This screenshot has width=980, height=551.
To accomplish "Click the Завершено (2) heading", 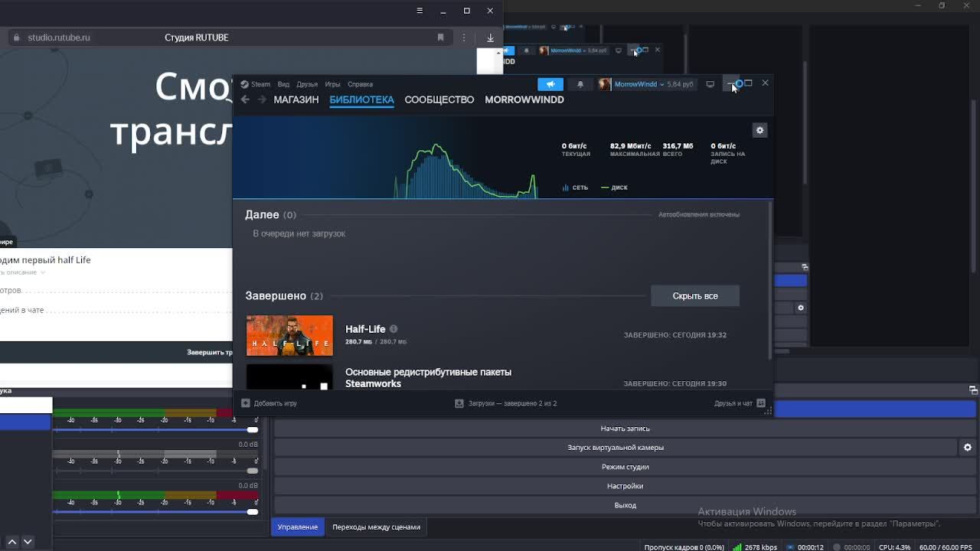I will pyautogui.click(x=284, y=296).
